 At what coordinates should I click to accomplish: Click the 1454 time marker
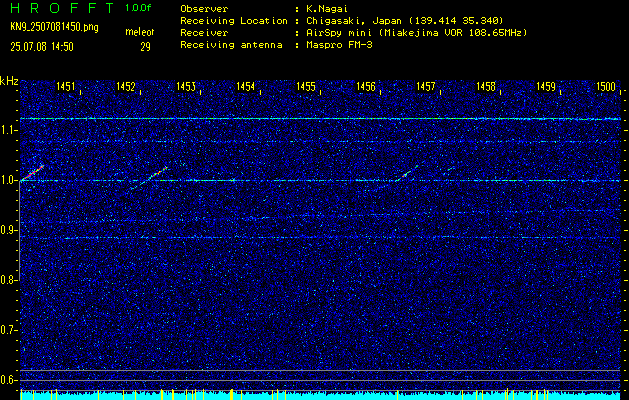(246, 86)
